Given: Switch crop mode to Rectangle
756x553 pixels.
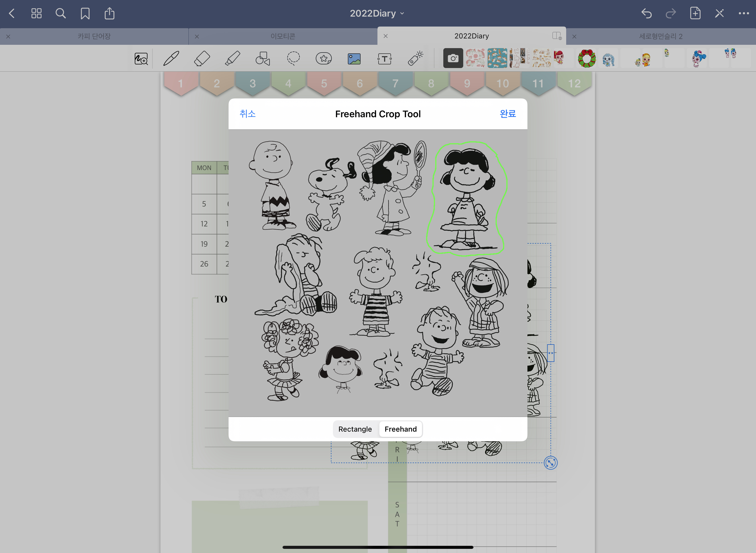Looking at the screenshot, I should [355, 429].
